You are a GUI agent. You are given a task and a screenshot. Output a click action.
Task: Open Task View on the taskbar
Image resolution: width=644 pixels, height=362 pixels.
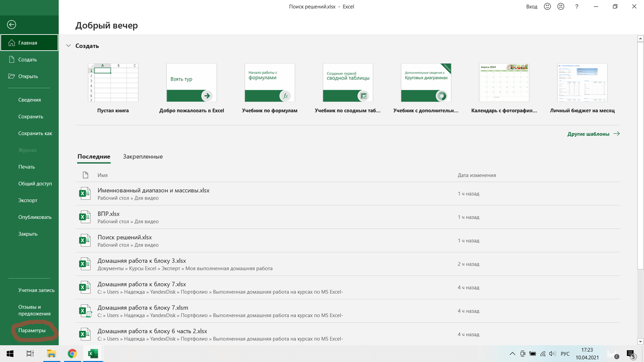(x=31, y=354)
